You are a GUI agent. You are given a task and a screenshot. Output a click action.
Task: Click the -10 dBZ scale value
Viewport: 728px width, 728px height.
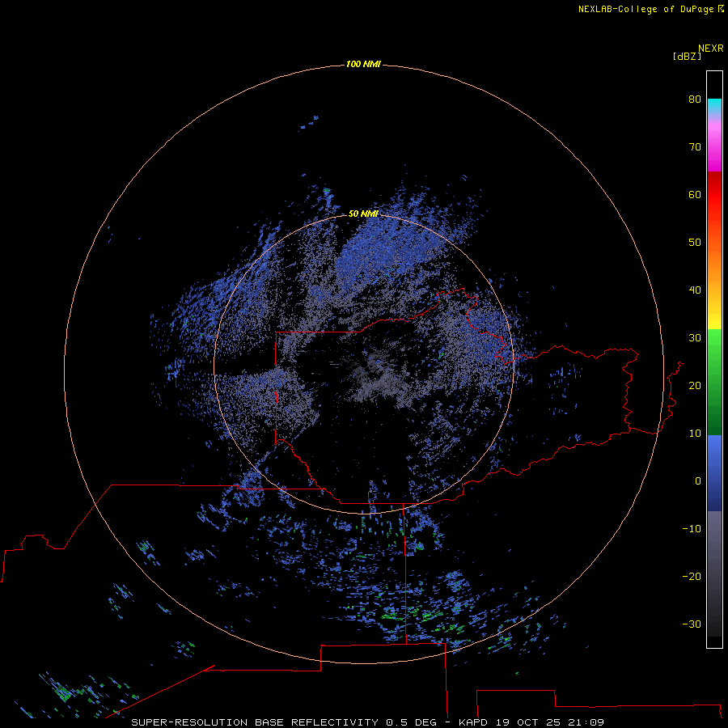(692, 529)
